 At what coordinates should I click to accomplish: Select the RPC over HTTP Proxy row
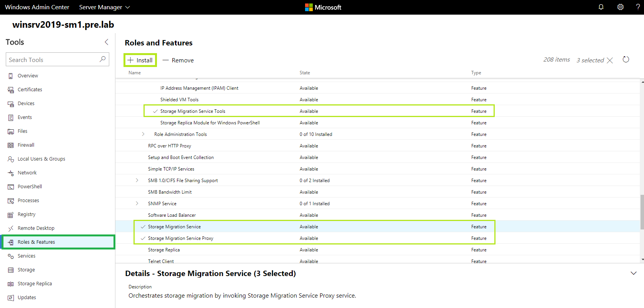[377, 146]
